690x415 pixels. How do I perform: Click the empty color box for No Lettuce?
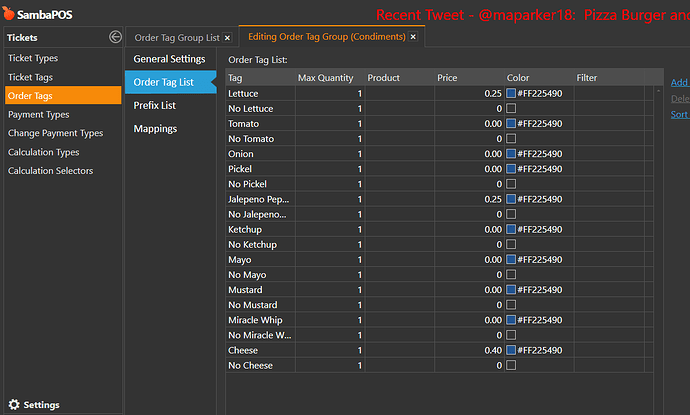511,108
